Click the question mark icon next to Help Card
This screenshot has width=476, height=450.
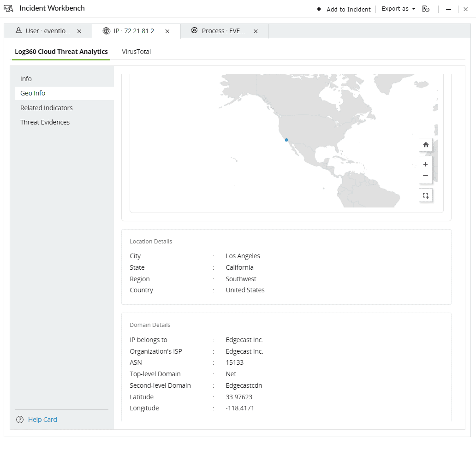(x=20, y=420)
